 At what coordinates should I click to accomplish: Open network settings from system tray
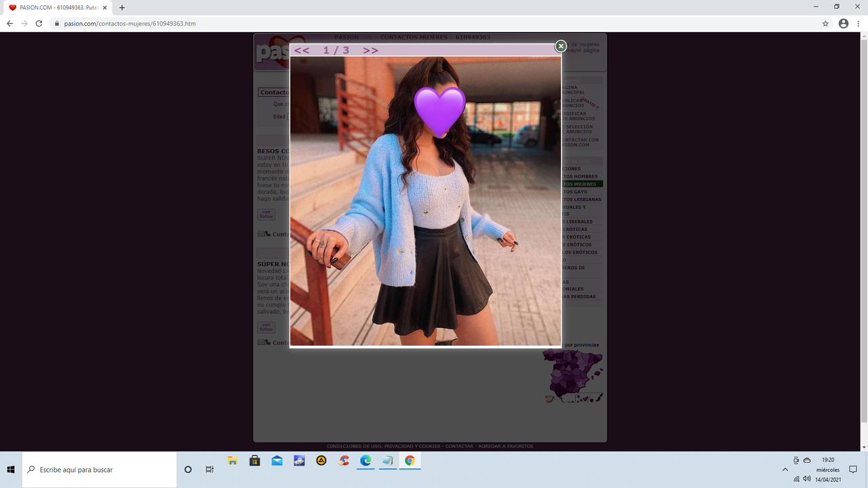(796, 479)
